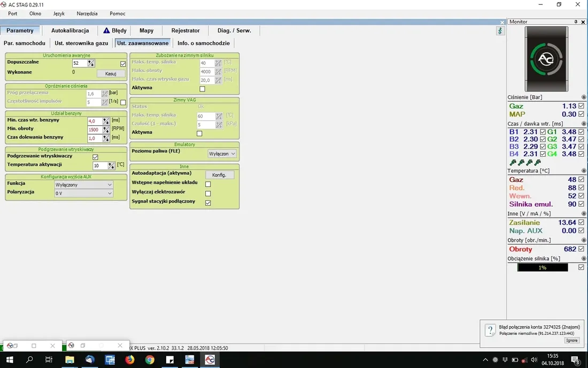Select the Info. o samochodzie subtab
The width and height of the screenshot is (588, 368).
(204, 43)
